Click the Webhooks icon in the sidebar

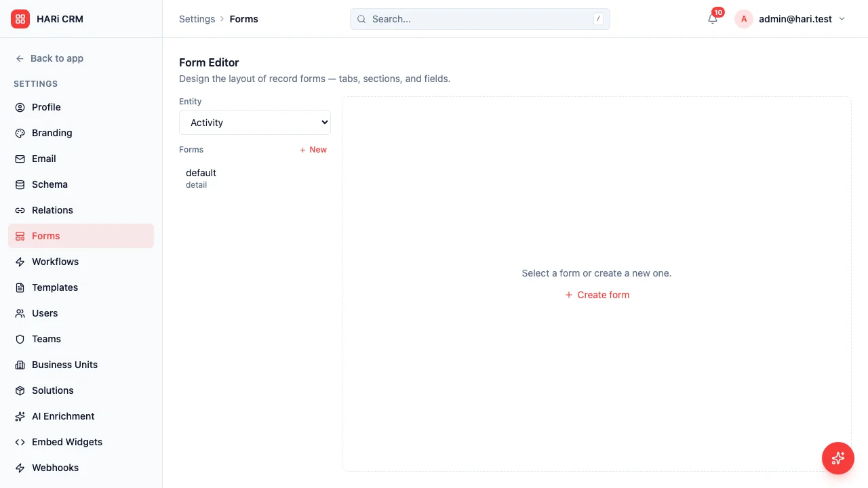point(20,468)
